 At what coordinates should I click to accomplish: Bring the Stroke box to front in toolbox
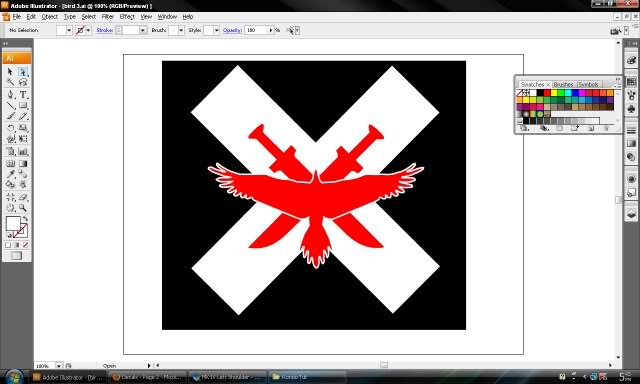click(20, 231)
